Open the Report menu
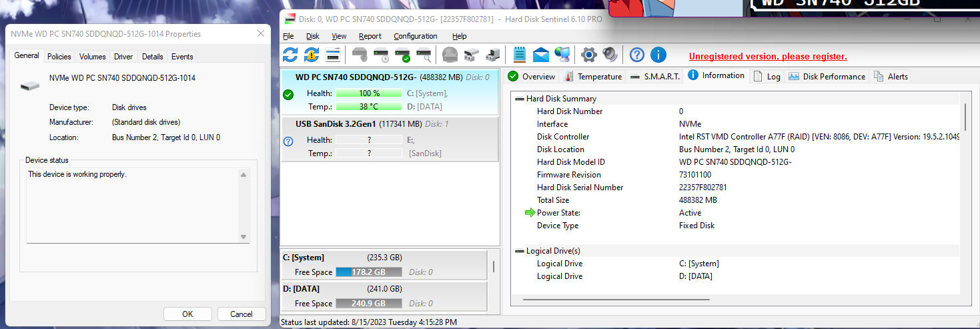Image resolution: width=980 pixels, height=329 pixels. click(x=370, y=36)
